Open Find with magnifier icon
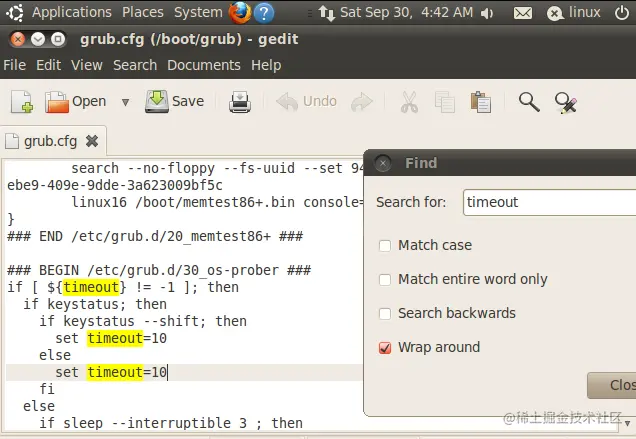Image resolution: width=636 pixels, height=439 pixels. coord(529,101)
